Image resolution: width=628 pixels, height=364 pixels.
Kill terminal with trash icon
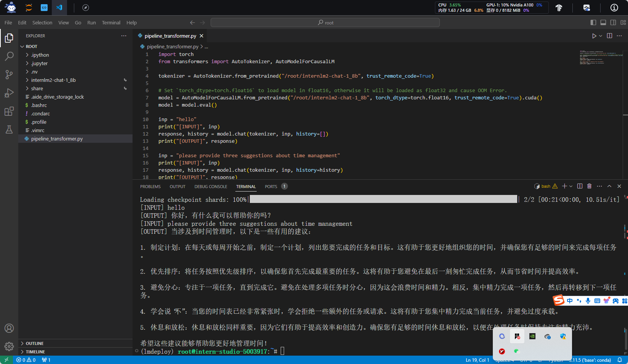tap(590, 186)
